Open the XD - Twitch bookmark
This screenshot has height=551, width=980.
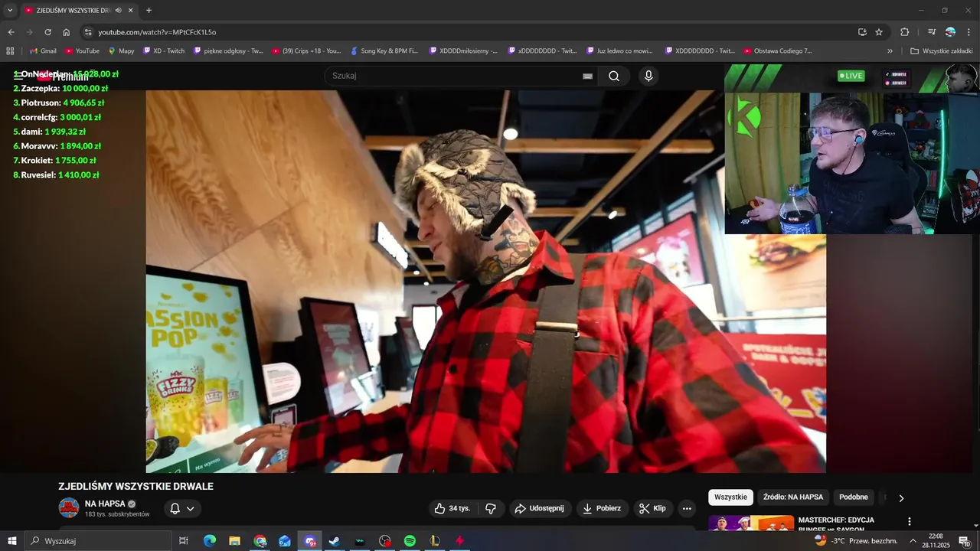[164, 51]
